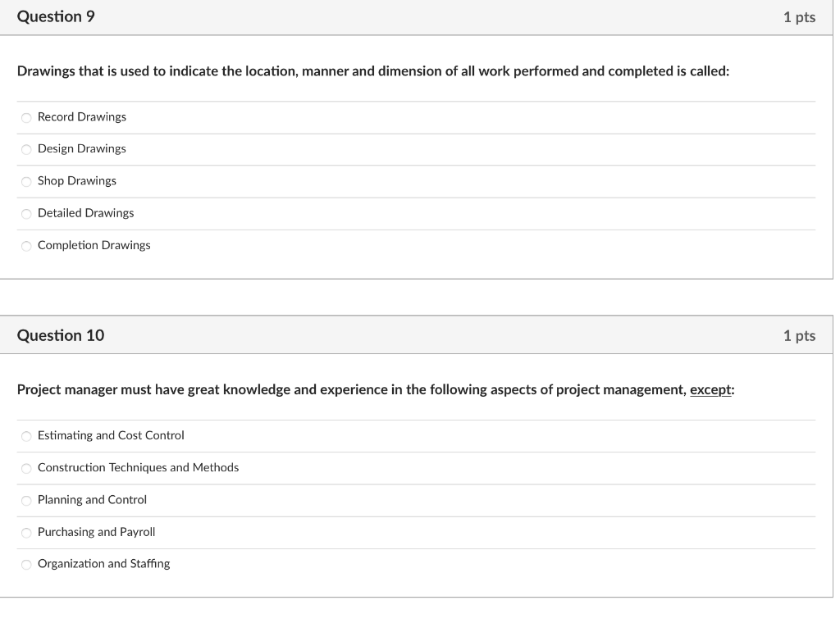Choose Organization and Staffing radio button
Screen dimensions: 840x632
[26, 565]
